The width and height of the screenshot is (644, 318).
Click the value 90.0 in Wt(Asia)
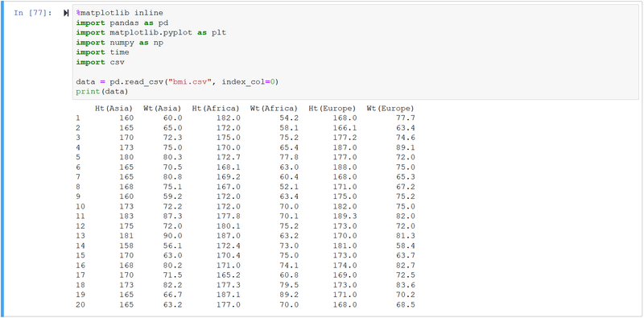[x=172, y=236]
